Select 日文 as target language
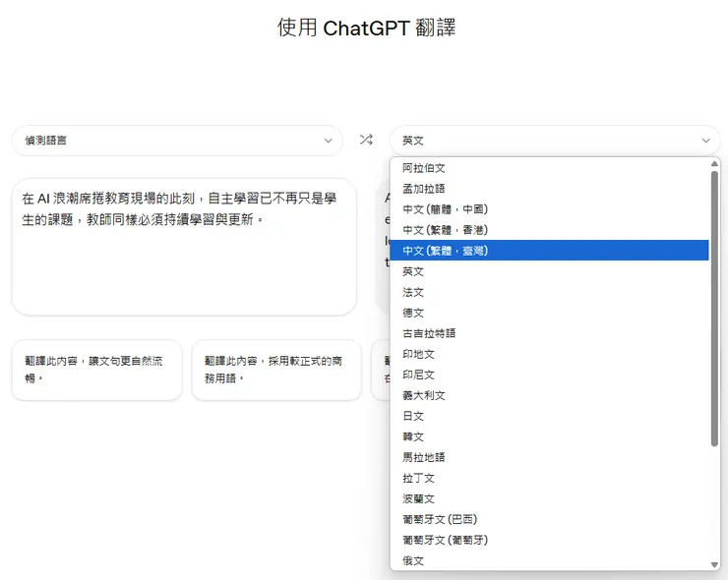The width and height of the screenshot is (728, 580). point(550,416)
